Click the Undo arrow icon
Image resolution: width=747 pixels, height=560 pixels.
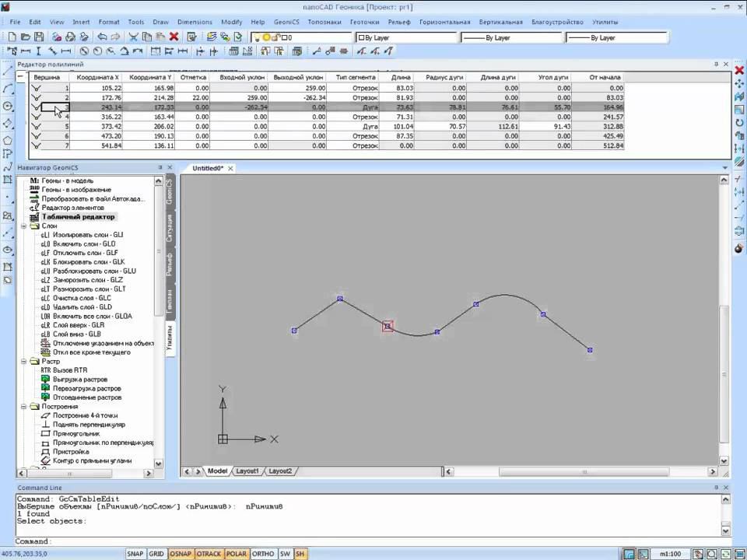pyautogui.click(x=102, y=37)
